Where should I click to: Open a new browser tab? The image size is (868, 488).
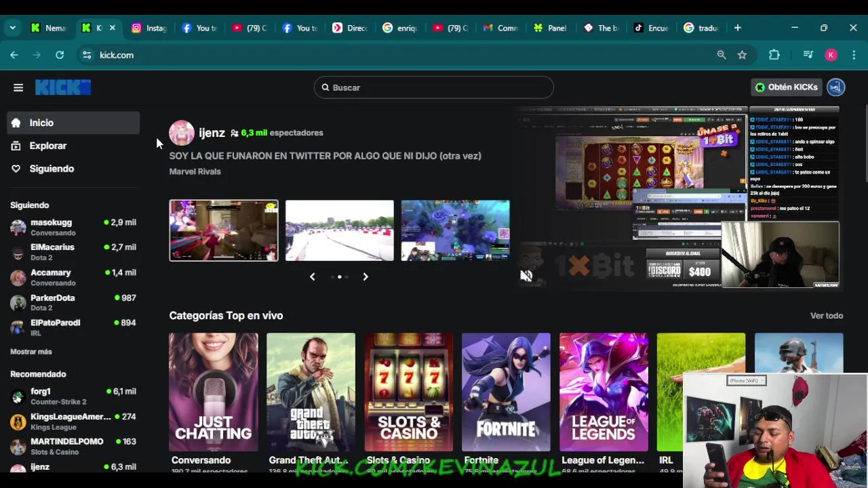(x=738, y=28)
